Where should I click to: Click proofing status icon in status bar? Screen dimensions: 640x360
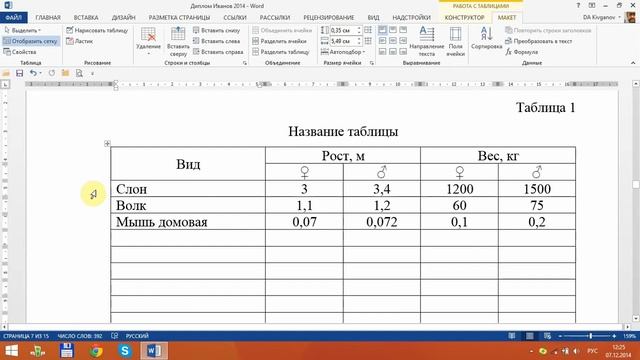pos(115,336)
